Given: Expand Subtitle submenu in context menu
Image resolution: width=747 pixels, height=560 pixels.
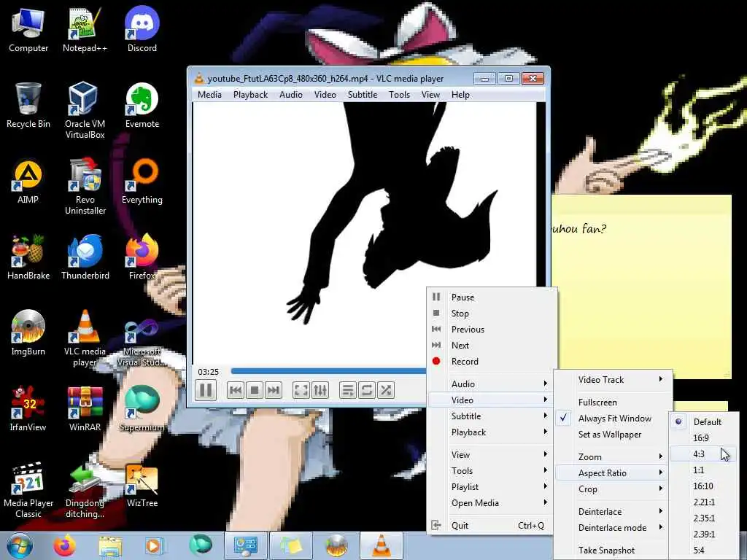Looking at the screenshot, I should point(491,416).
